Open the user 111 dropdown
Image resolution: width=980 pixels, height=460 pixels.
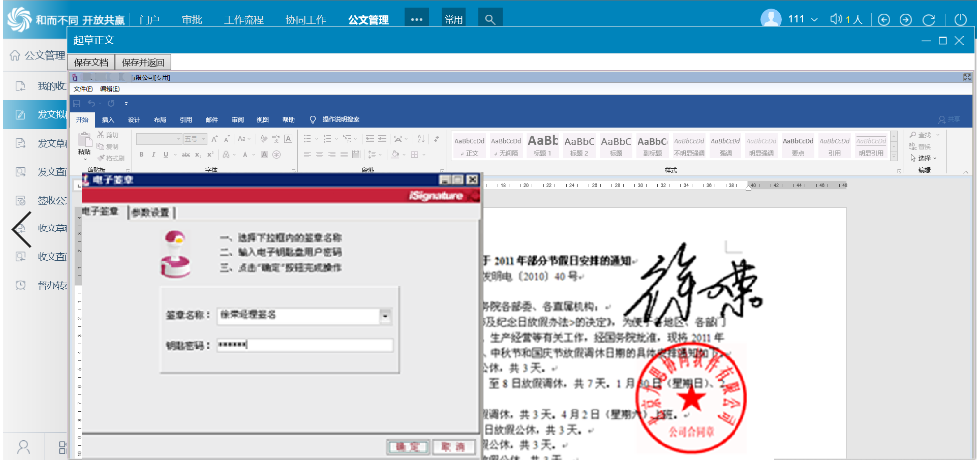click(803, 19)
